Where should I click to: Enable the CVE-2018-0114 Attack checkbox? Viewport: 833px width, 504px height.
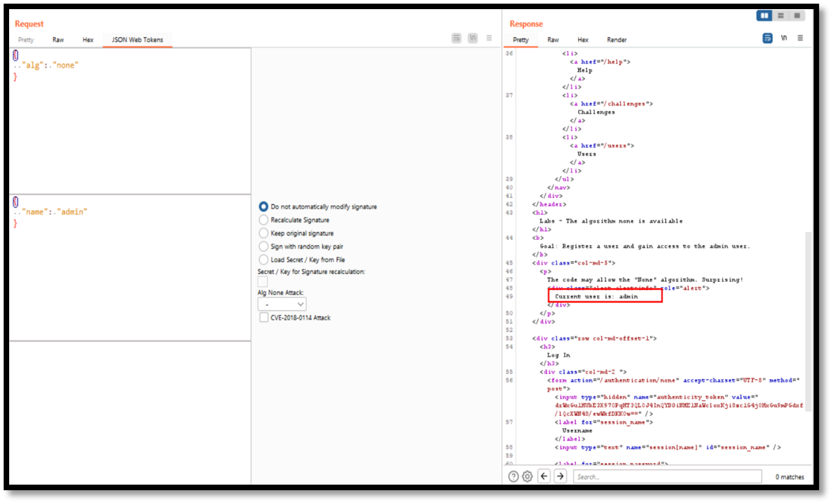(x=263, y=318)
